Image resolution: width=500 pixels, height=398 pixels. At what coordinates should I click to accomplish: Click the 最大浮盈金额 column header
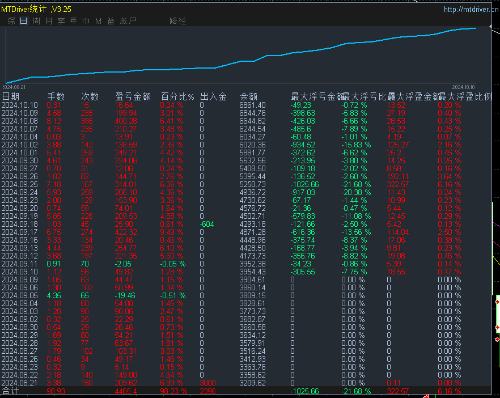pos(413,97)
